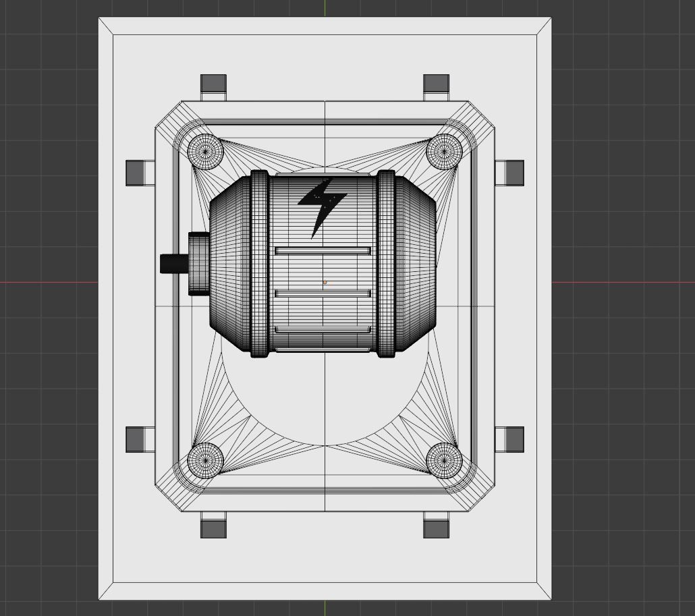The width and height of the screenshot is (695, 616).
Task: Click the domed right end cap of motor
Action: click(416, 264)
